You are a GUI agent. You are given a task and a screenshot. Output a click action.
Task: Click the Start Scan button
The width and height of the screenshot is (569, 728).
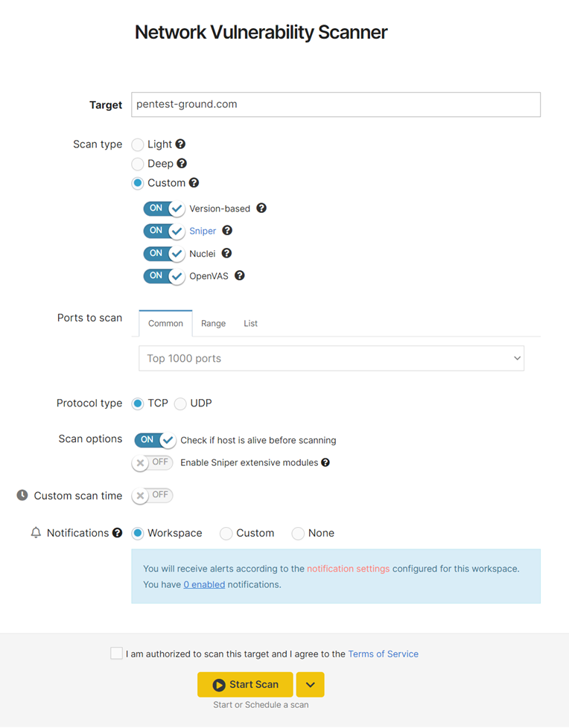pos(245,684)
